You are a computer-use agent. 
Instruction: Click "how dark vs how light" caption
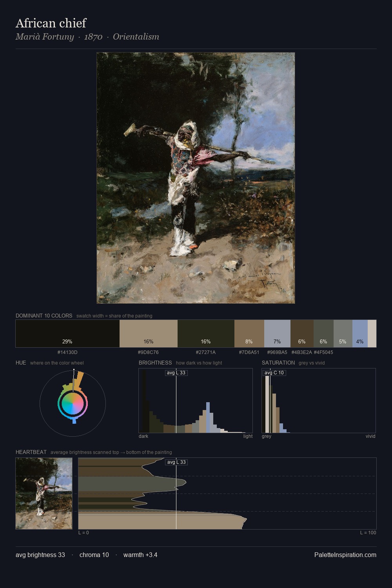point(199,363)
